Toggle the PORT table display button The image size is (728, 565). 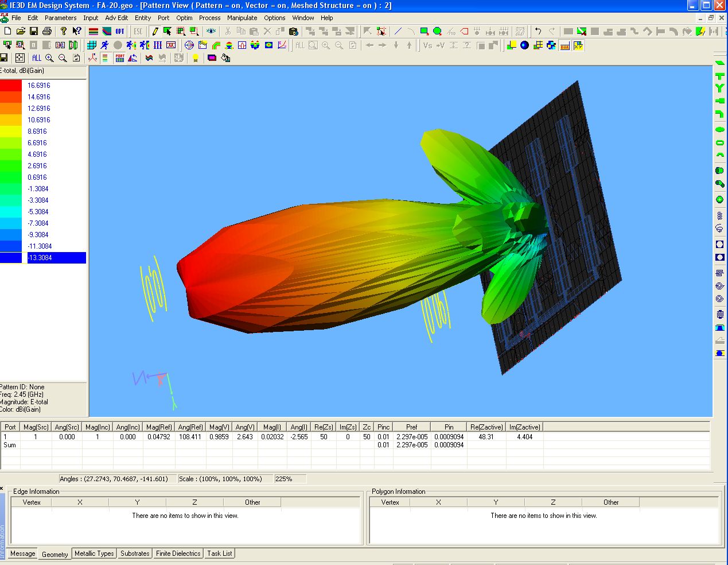tap(119, 58)
